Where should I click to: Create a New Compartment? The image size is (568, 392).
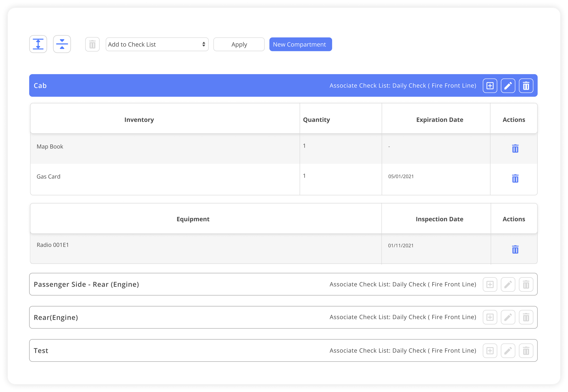tap(300, 44)
